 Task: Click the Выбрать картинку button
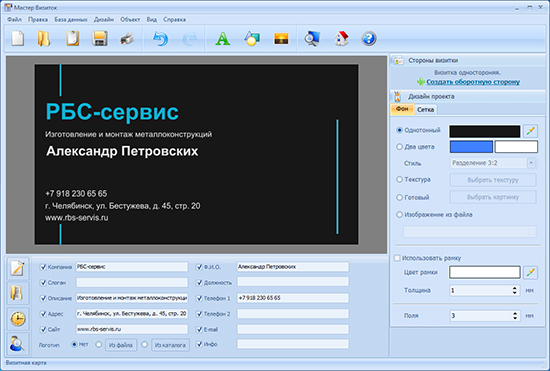click(x=493, y=197)
